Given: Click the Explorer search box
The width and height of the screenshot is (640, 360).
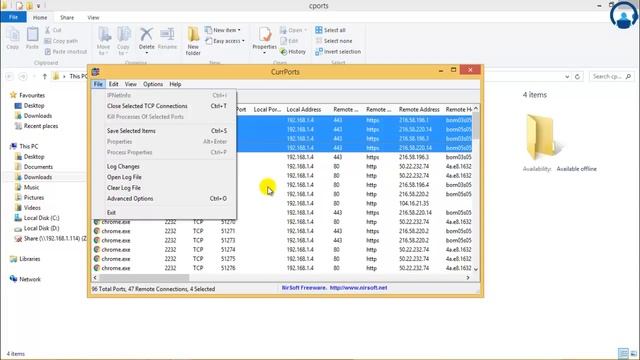Looking at the screenshot, I should click(611, 76).
